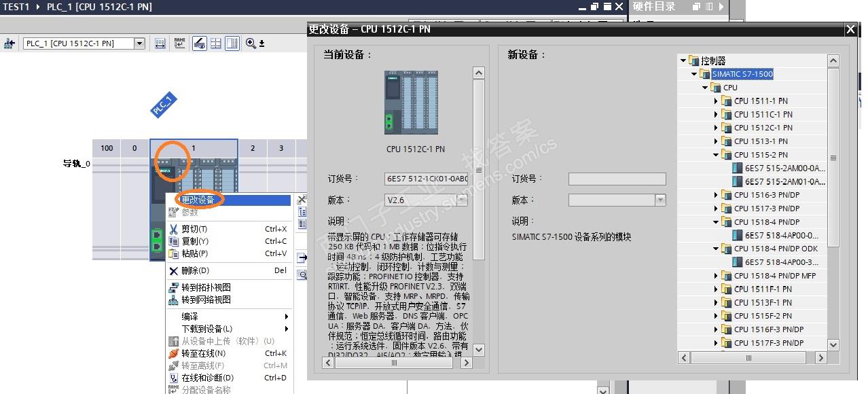The width and height of the screenshot is (868, 394).
Task: Click current device description scrollbar down arrow
Action: tap(479, 350)
